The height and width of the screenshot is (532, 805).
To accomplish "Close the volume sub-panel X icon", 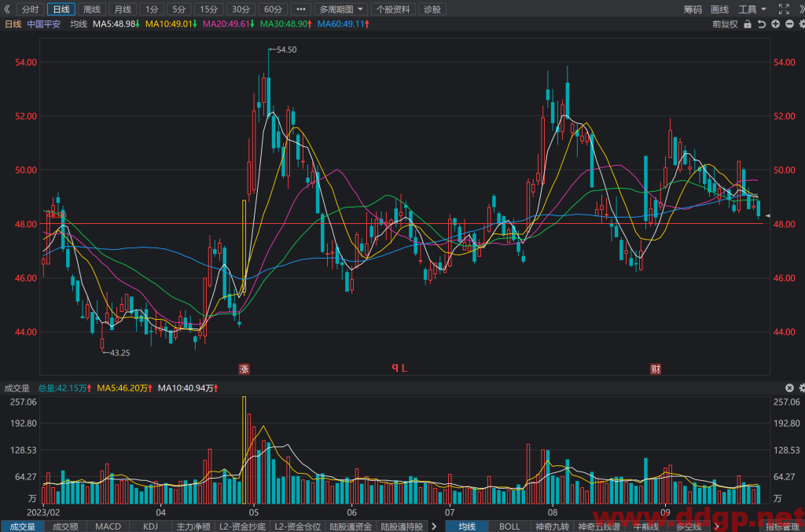I will (x=789, y=388).
